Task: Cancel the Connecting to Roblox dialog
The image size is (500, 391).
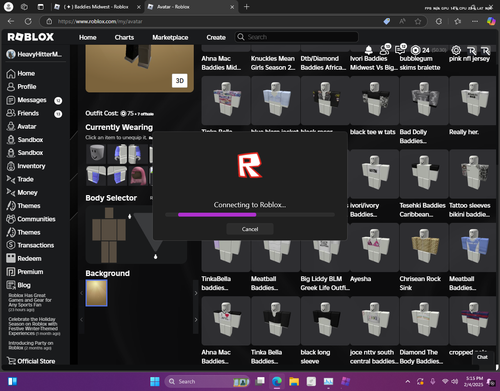Action: tap(250, 229)
